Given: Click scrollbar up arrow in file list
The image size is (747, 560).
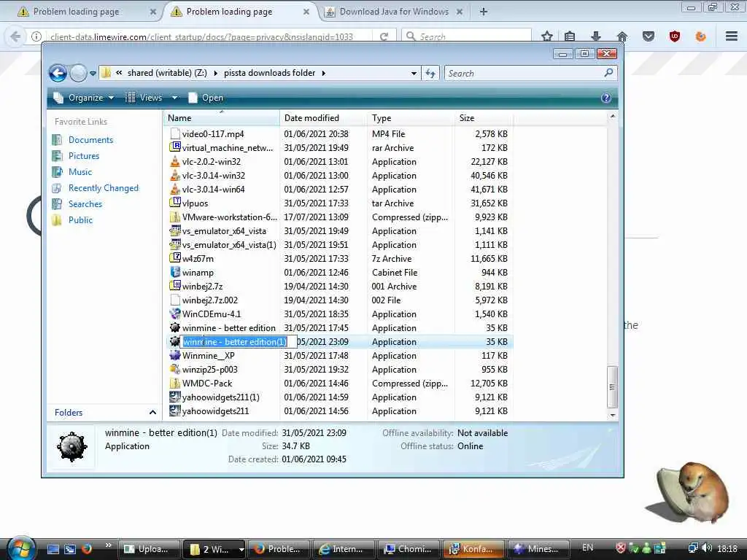Looking at the screenshot, I should pyautogui.click(x=613, y=116).
